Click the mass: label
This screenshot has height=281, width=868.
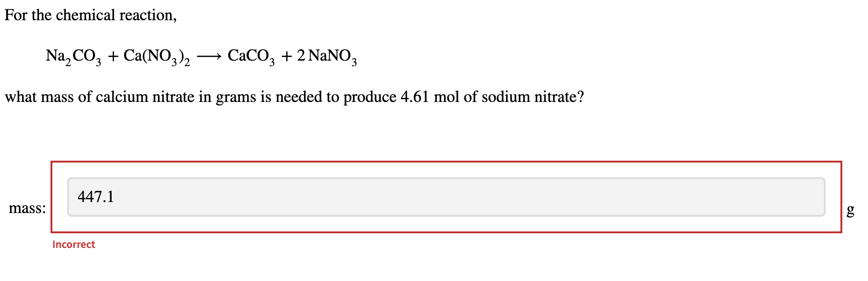pos(28,208)
